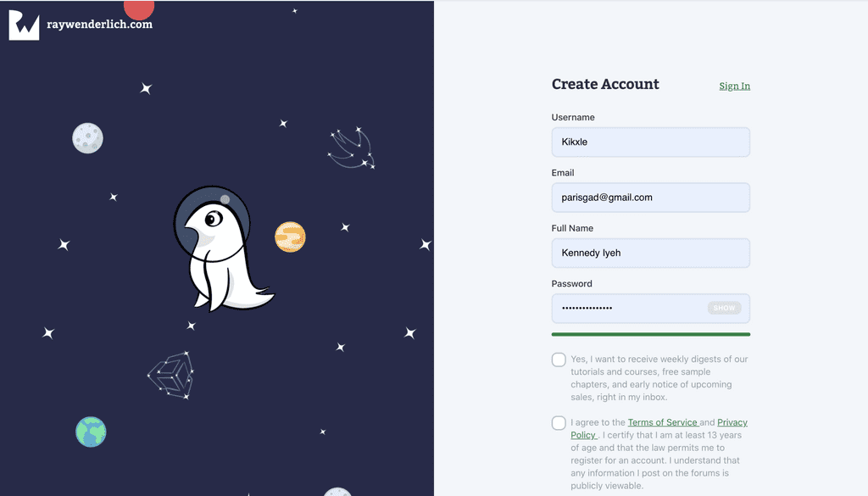Click the Unity cube constellation icon
The height and width of the screenshot is (496, 868).
172,376
